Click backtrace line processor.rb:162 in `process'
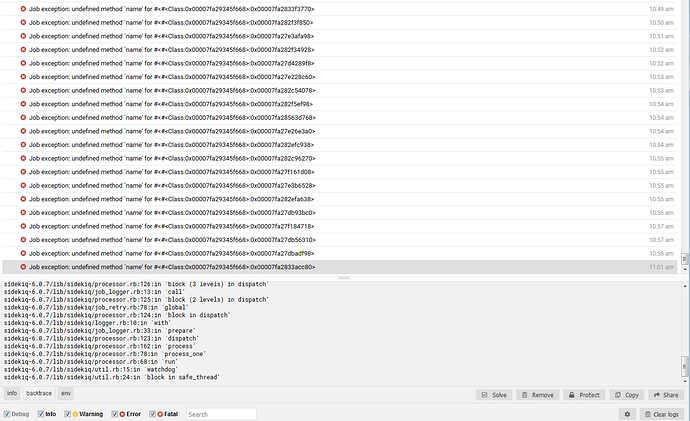The image size is (690, 421). coord(99,346)
